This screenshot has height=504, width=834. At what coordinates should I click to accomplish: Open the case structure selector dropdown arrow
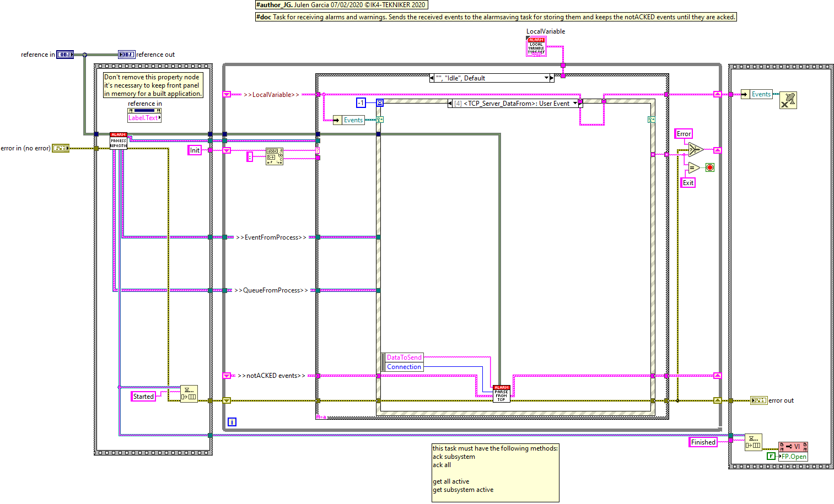(x=547, y=78)
